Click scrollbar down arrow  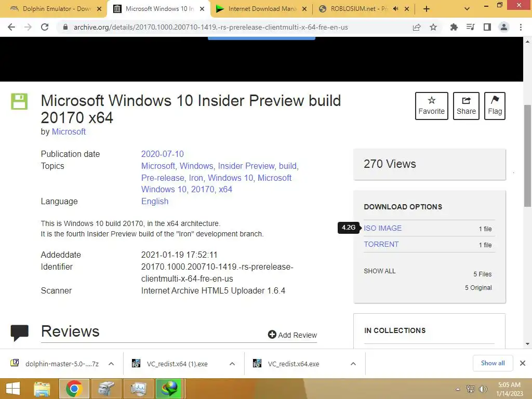click(x=528, y=344)
